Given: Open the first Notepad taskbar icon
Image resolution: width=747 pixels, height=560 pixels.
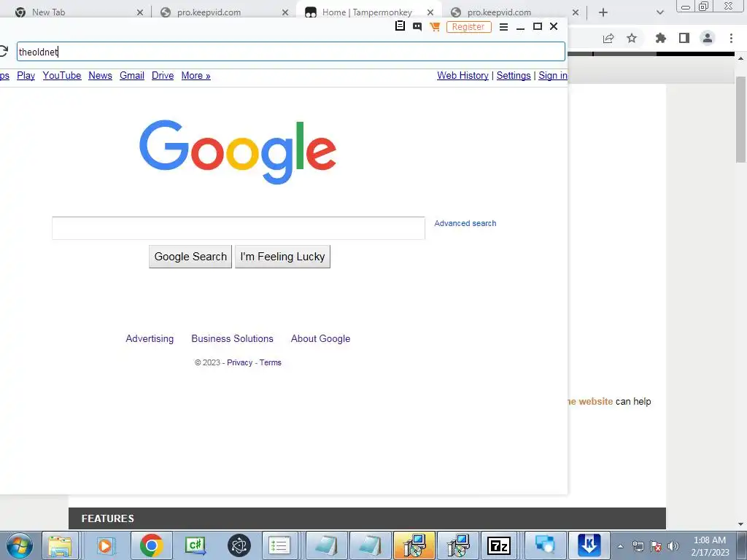Looking at the screenshot, I should click(326, 545).
